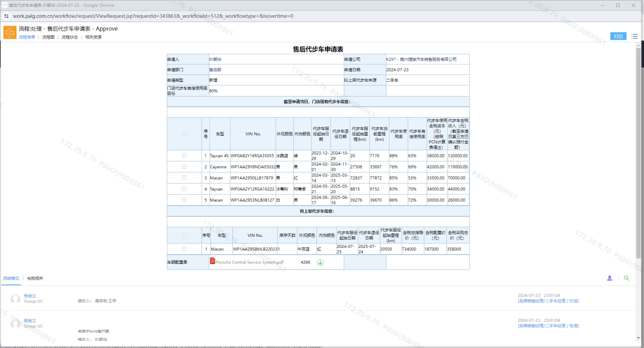Click the green download arrow for the PDF
Screen dimensions: 644x348
pyautogui.click(x=320, y=262)
